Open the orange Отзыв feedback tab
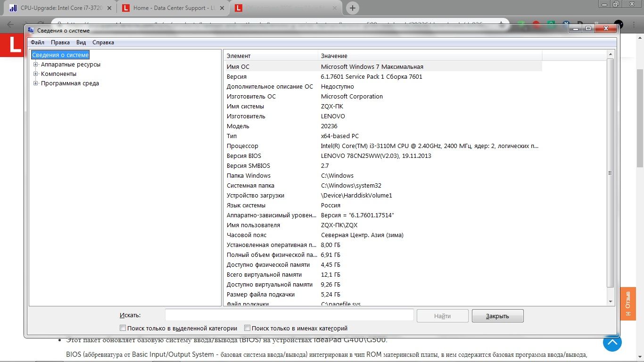The width and height of the screenshot is (644, 362). pyautogui.click(x=627, y=304)
